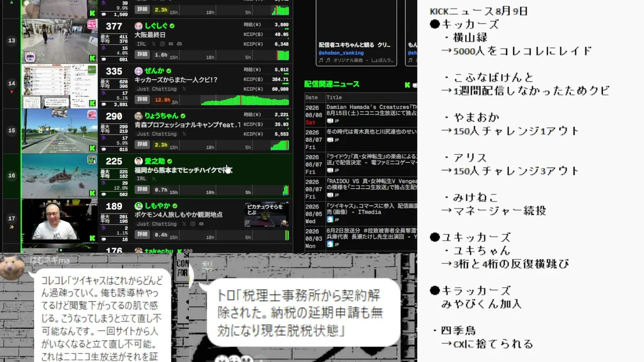Open the 愛之助 channel name link

point(154,161)
